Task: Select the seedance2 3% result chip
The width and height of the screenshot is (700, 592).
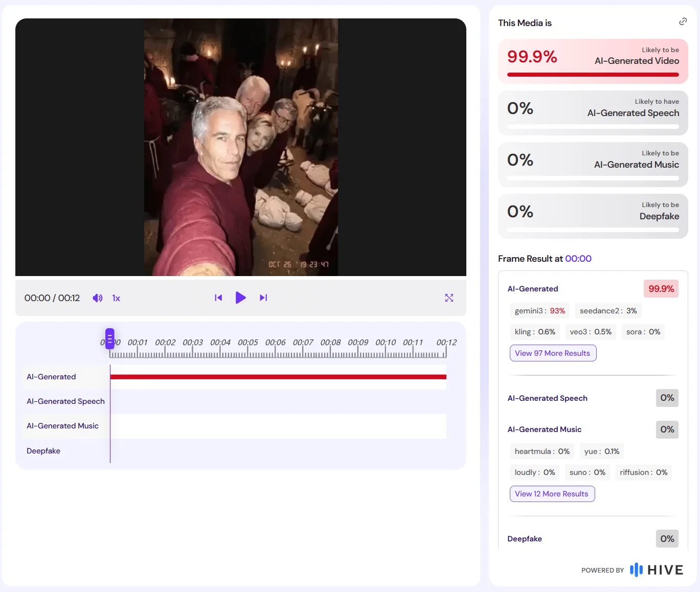Action: pos(608,311)
